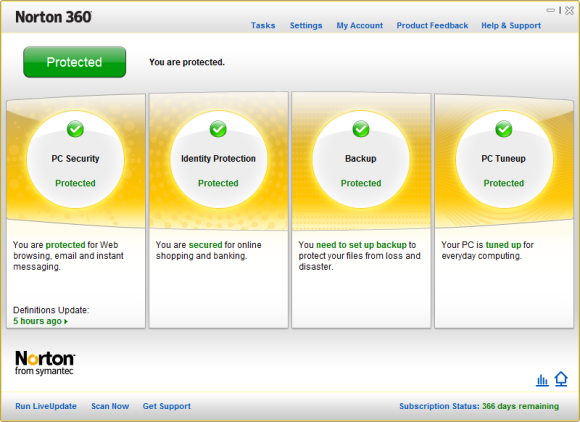Click the PC Security green checkmark icon
Screen dimensions: 580x422
point(75,129)
